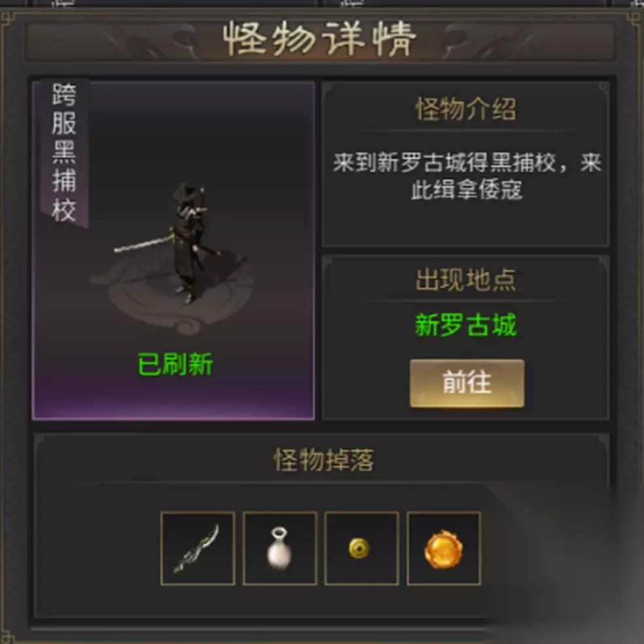
Task: Select the white potion vase drop item
Action: 279,548
